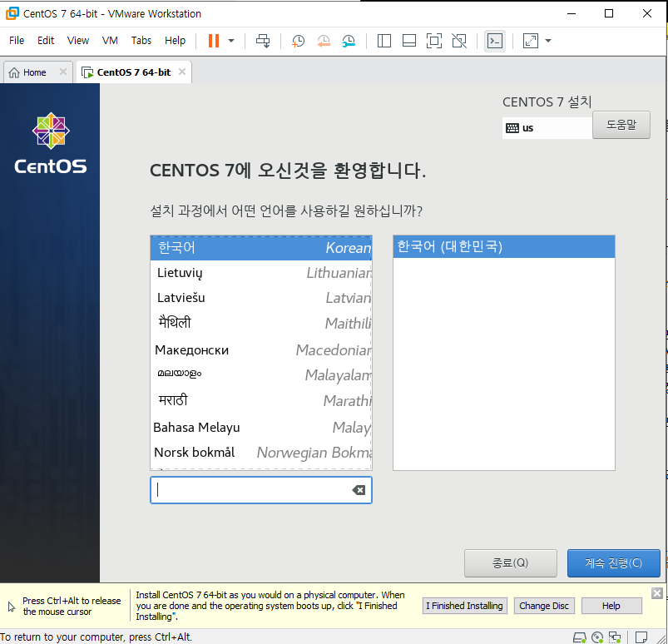
Task: Click the message log status bar icon
Action: pyautogui.click(x=641, y=637)
